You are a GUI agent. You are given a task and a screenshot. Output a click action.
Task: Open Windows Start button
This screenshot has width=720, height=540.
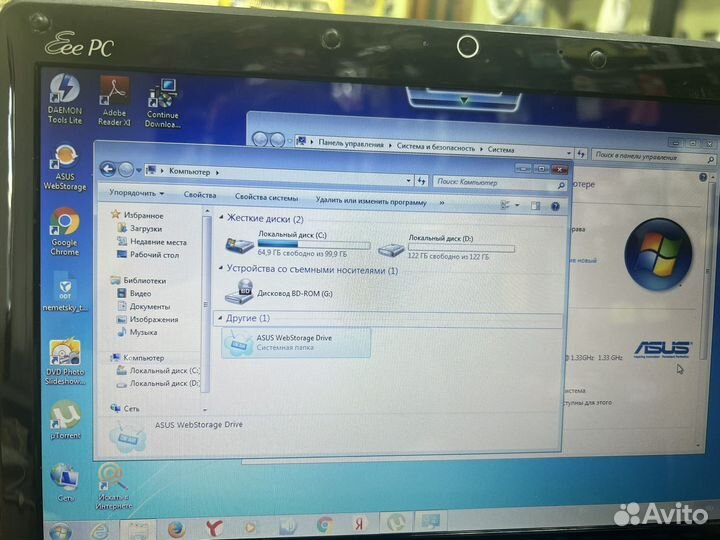tap(60, 532)
